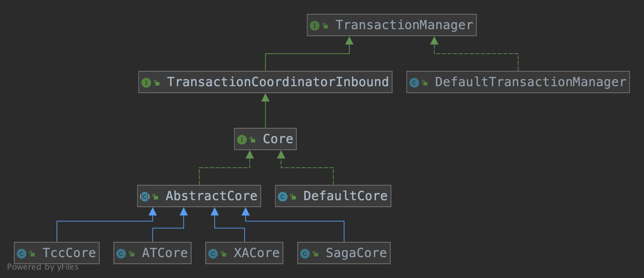Image resolution: width=644 pixels, height=278 pixels.
Task: Click the class icon beside TccCore
Action: click(21, 254)
